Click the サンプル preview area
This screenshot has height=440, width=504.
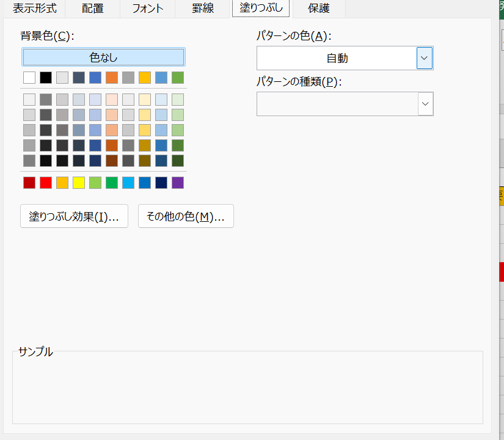[247, 388]
